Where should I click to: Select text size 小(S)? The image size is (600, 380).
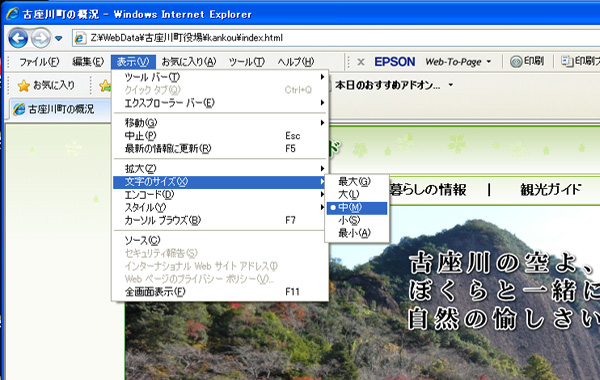point(357,220)
